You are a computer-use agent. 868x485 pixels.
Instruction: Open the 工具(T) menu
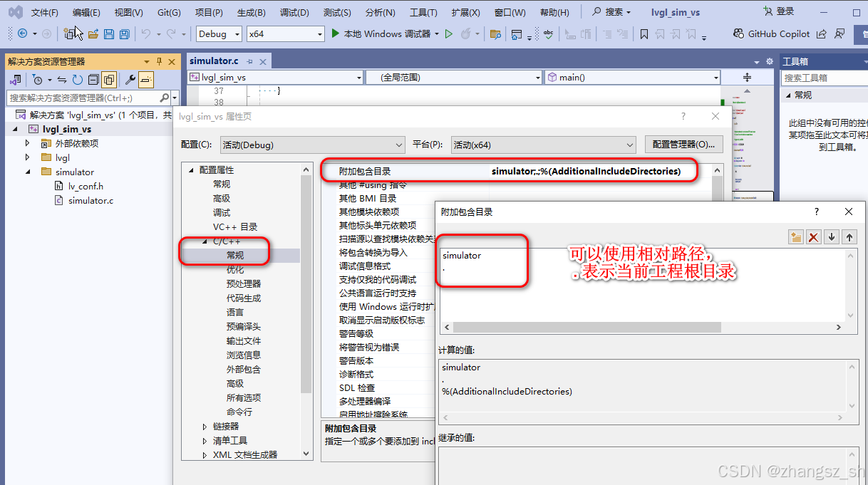tap(424, 13)
